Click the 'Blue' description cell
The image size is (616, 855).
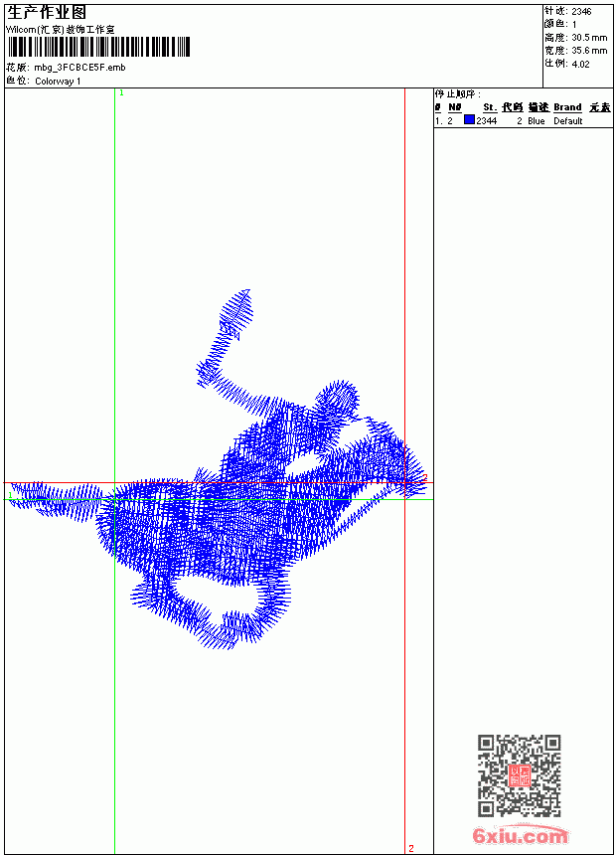point(536,121)
